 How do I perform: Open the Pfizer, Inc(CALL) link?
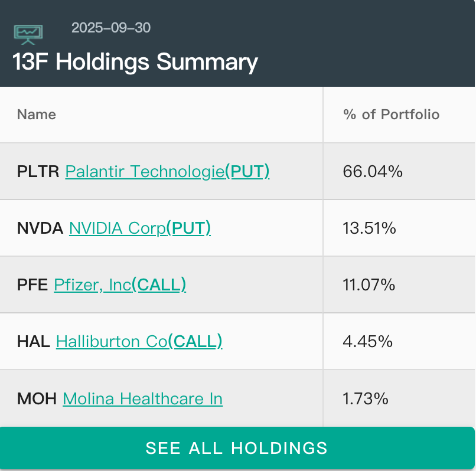(120, 284)
